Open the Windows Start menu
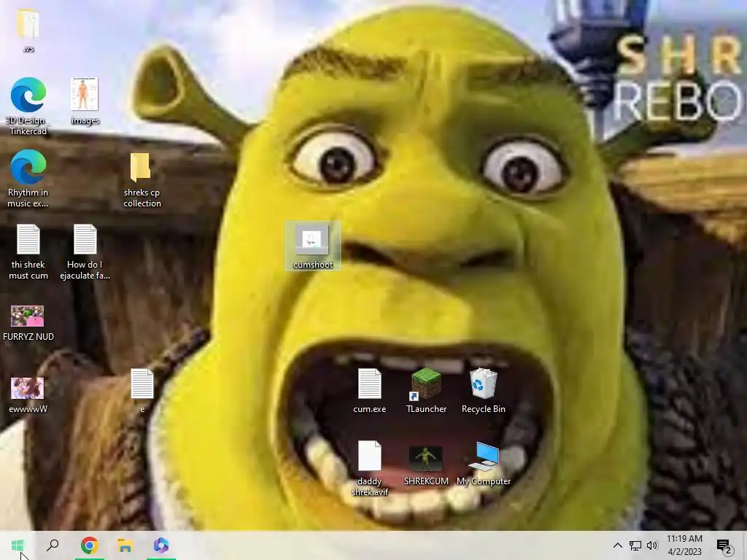The image size is (747, 560). (x=18, y=545)
